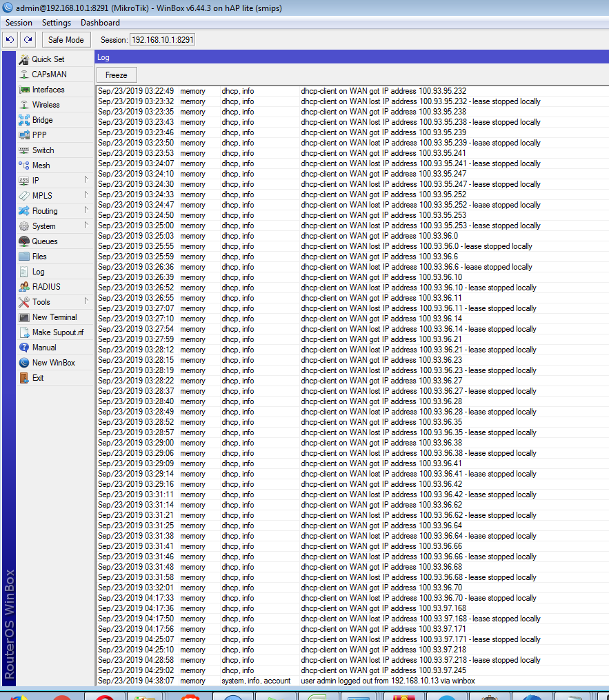Toggle Safe Mode button
This screenshot has height=700, width=609.
tap(66, 40)
